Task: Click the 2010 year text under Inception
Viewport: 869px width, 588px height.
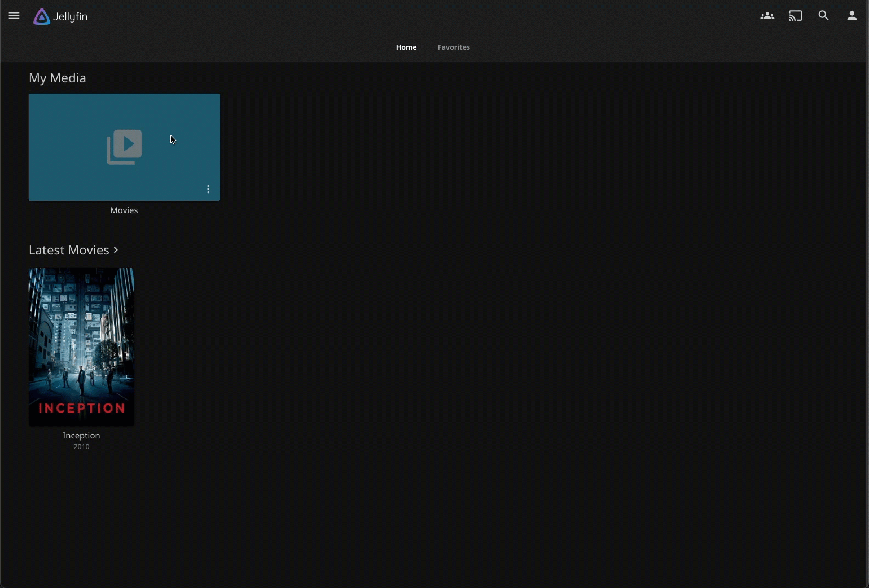Action: pos(81,447)
